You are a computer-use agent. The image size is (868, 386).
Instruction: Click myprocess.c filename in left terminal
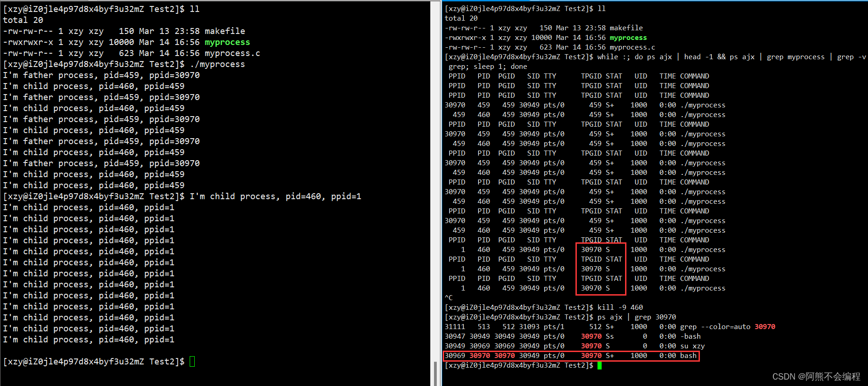click(x=232, y=53)
